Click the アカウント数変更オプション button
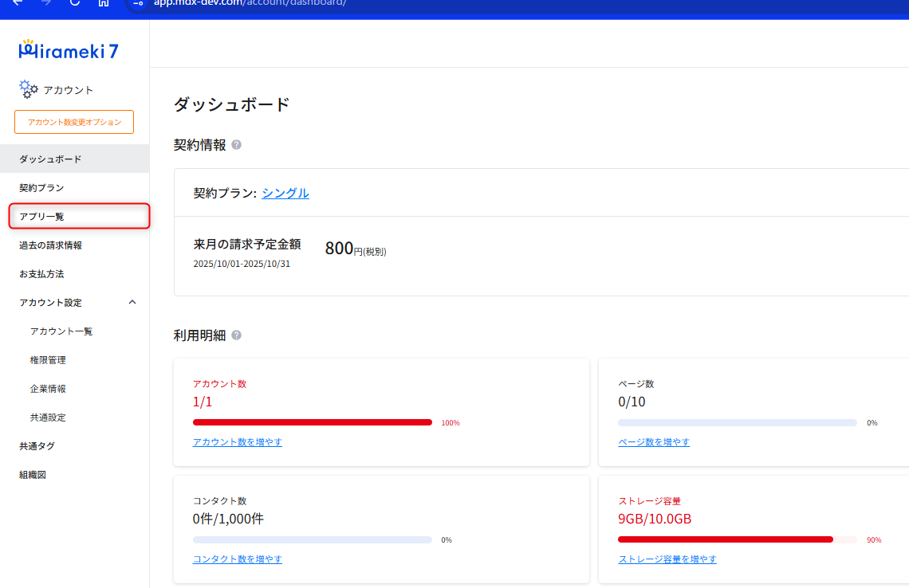 (74, 122)
